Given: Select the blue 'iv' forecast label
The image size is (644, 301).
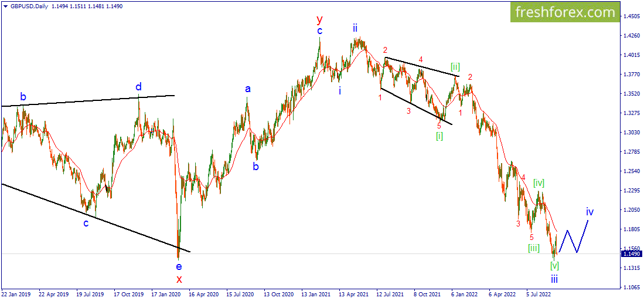Looking at the screenshot, I should coord(590,212).
